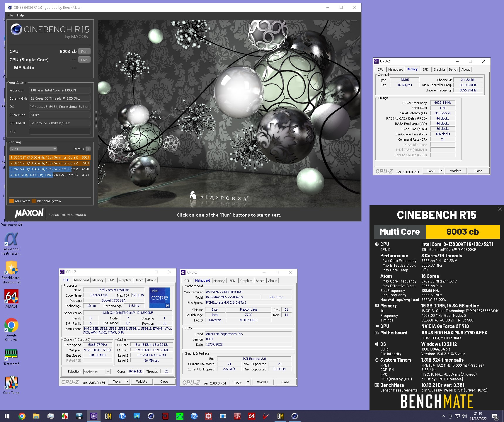
Task: Click the Intel Core i9 logo badge
Action: click(160, 298)
